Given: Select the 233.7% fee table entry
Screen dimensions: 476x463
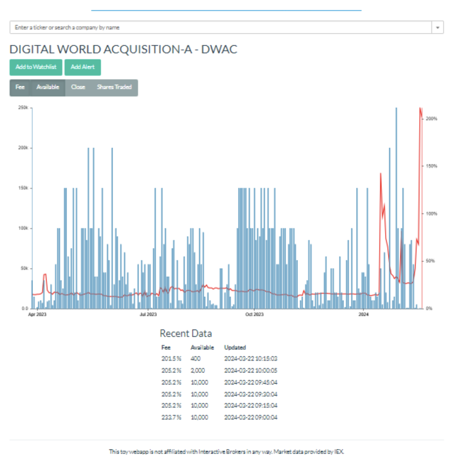Looking at the screenshot, I should coord(171,417).
